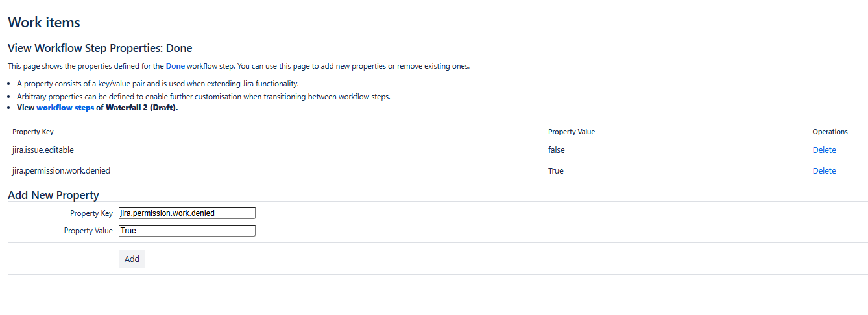Click the Property Value form label

click(88, 231)
